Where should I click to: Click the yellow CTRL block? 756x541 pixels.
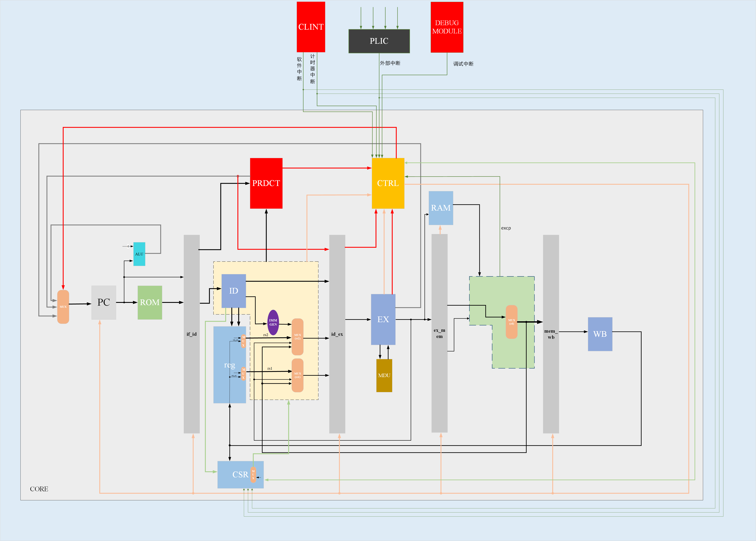coord(388,183)
